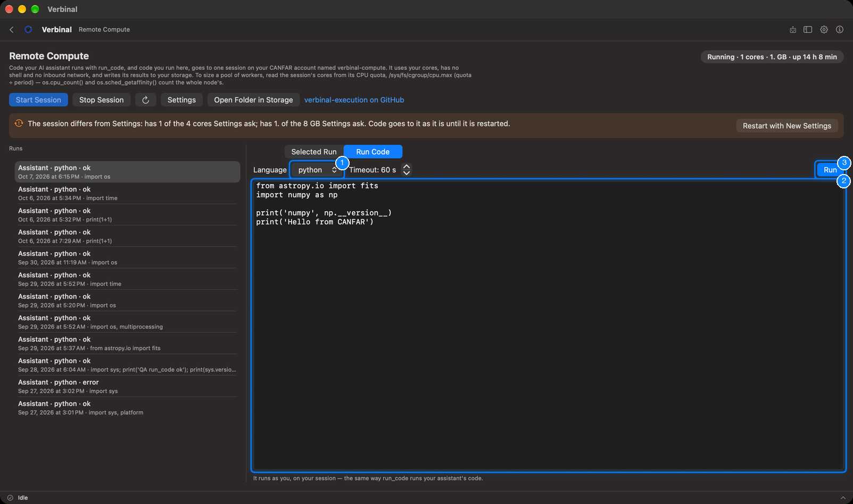This screenshot has height=504, width=853.
Task: Select the Oct 7 6:15 PM import os run
Action: point(127,172)
